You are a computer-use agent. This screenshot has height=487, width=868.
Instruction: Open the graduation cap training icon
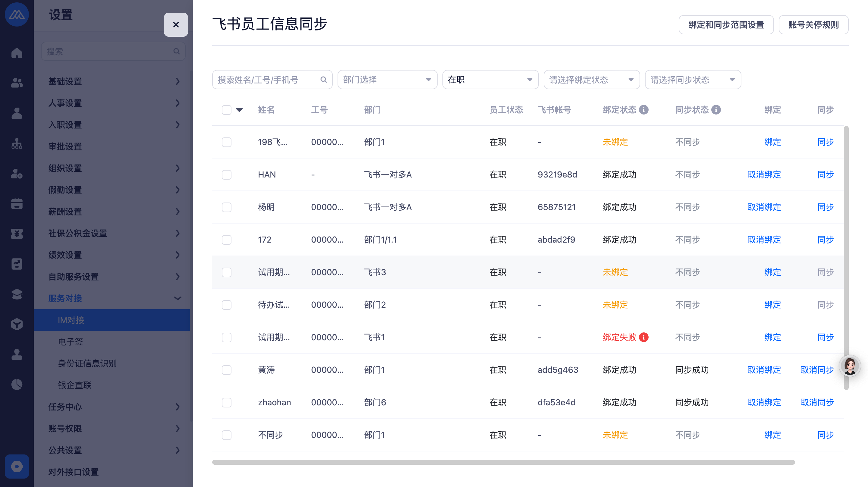[17, 294]
